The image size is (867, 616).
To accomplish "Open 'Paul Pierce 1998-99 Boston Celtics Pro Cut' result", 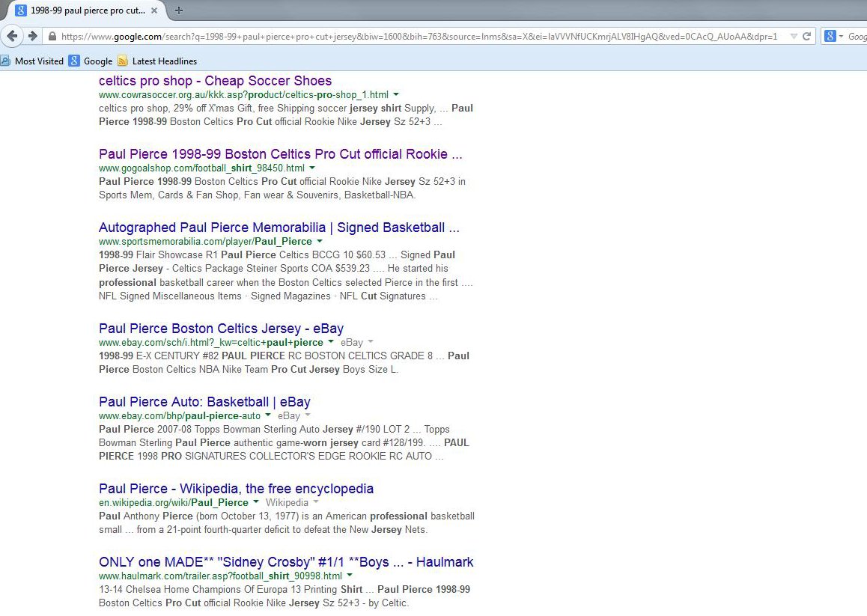I will tap(280, 154).
